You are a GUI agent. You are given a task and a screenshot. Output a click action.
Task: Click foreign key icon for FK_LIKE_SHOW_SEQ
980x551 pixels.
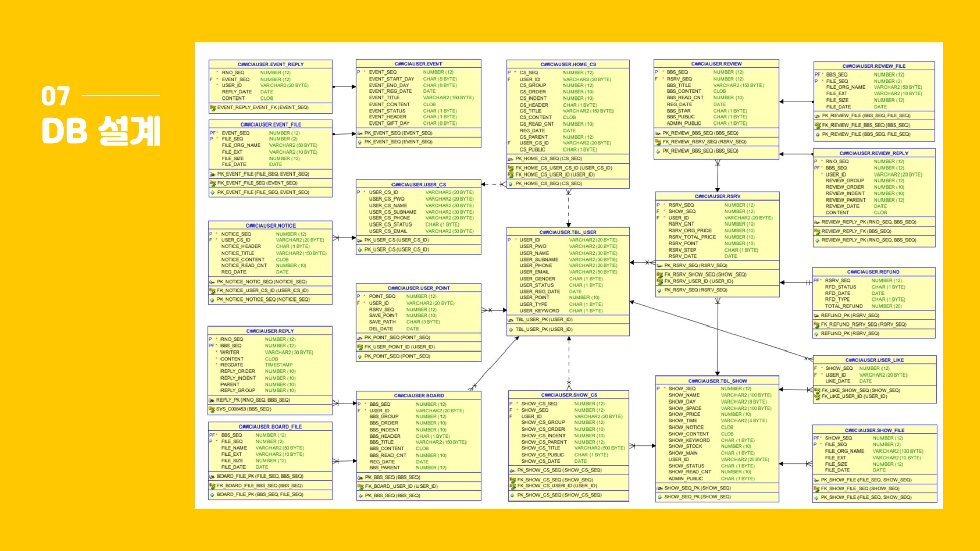point(817,391)
